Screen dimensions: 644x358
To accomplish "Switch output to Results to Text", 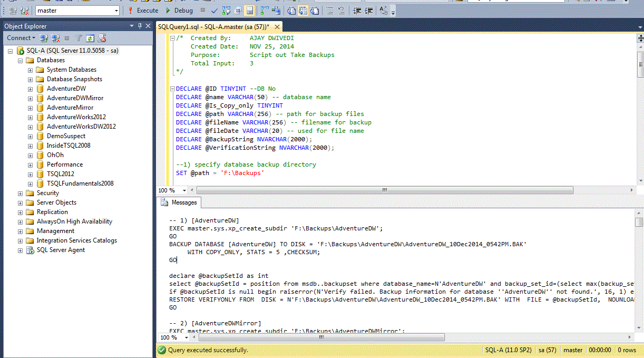I will [x=291, y=11].
